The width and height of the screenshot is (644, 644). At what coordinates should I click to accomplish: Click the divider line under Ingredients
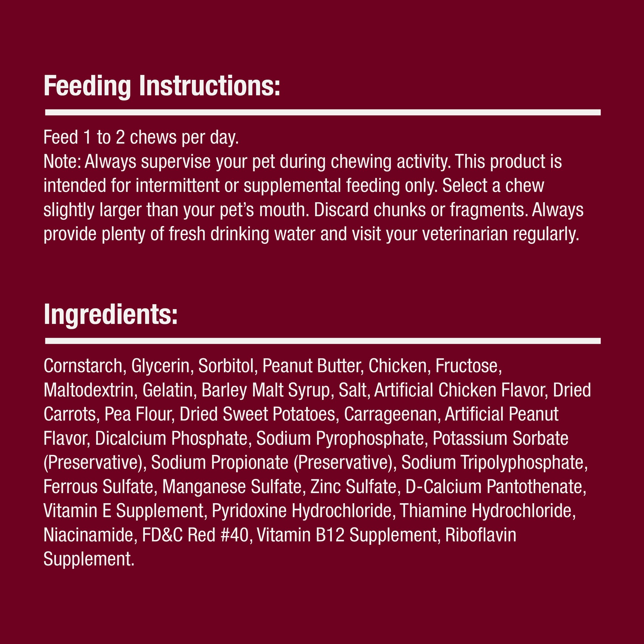(x=323, y=341)
